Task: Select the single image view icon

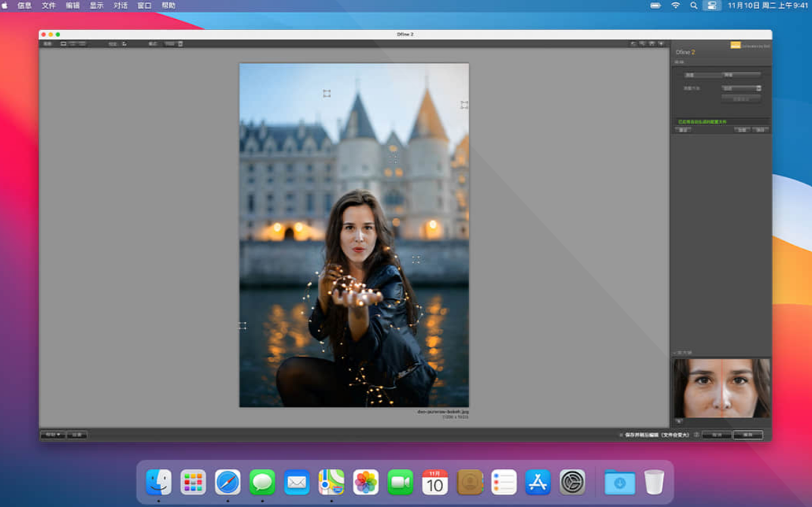Action: pyautogui.click(x=64, y=43)
